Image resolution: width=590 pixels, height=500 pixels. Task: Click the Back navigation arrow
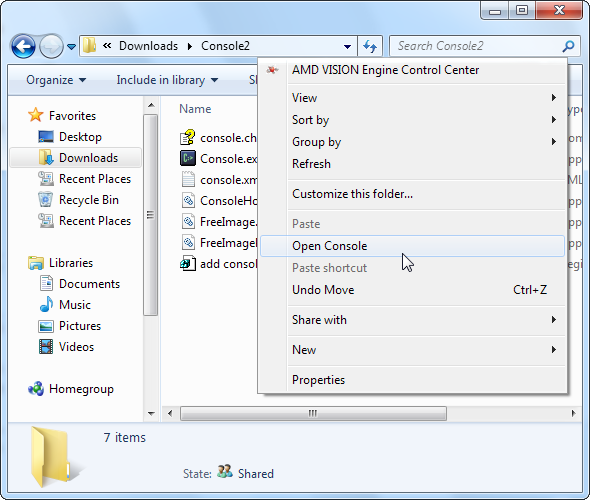coord(23,46)
